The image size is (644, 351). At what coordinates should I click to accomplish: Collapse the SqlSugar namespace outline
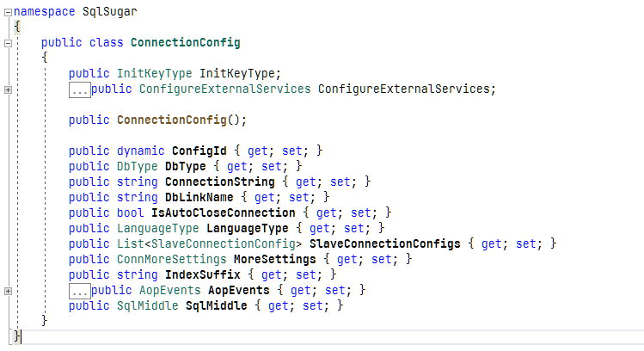(7, 9)
